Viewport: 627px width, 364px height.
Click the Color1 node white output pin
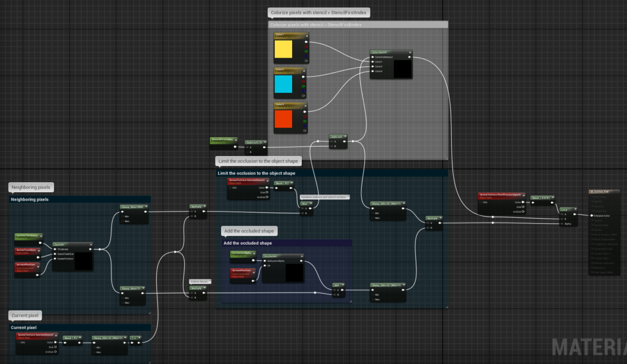click(306, 43)
